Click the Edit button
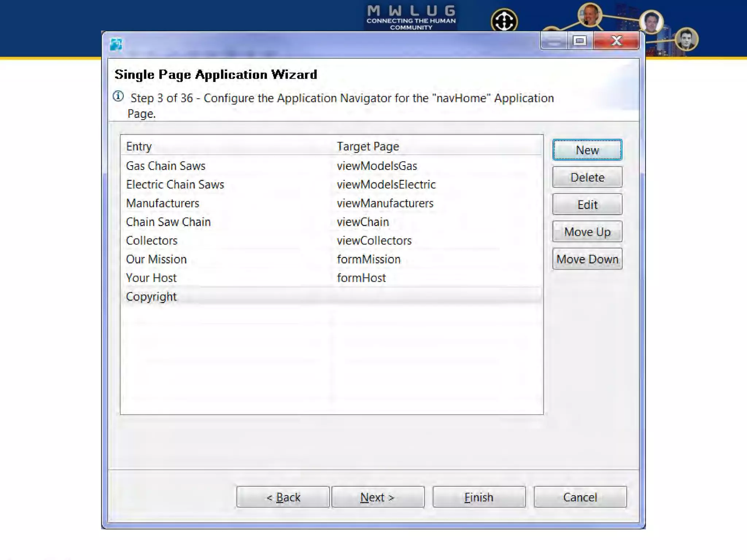 (x=587, y=205)
